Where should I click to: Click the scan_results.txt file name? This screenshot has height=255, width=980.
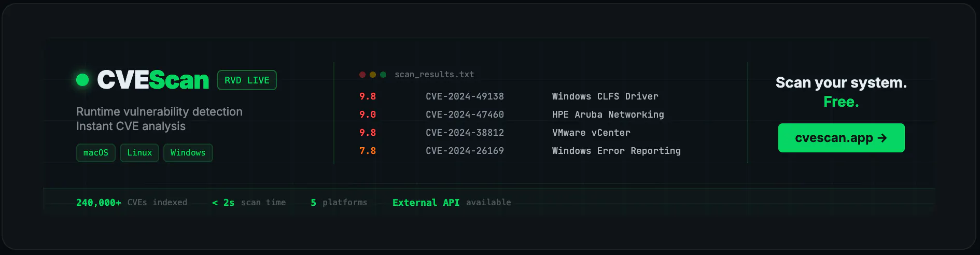coord(434,75)
